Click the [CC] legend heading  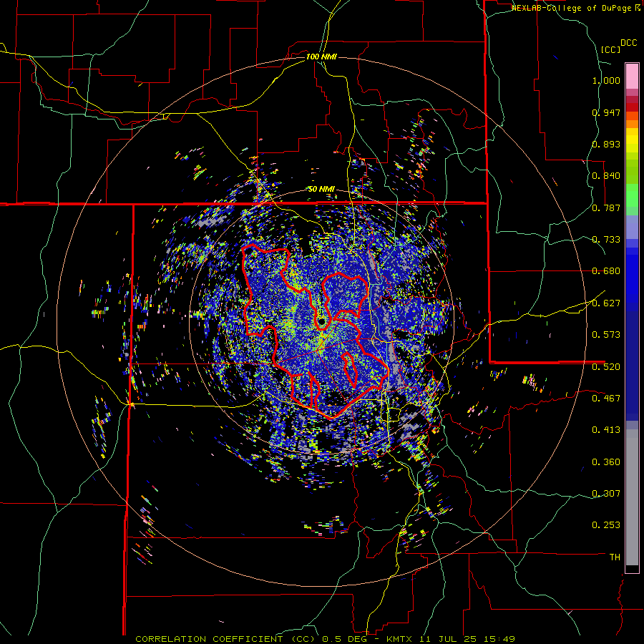(x=610, y=49)
